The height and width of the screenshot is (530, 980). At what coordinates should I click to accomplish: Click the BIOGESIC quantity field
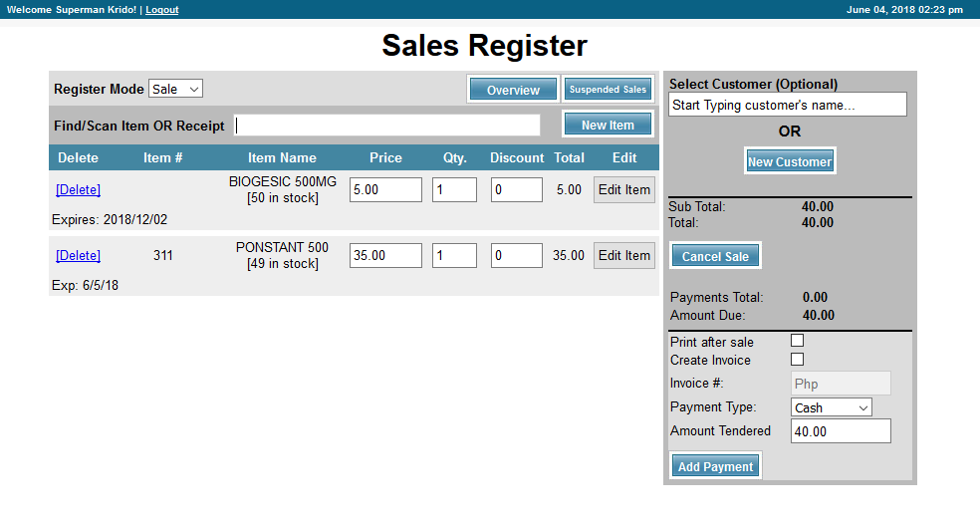[x=454, y=189]
